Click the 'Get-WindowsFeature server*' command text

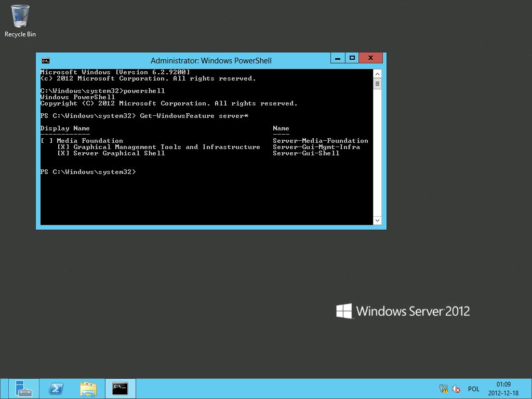pos(194,116)
